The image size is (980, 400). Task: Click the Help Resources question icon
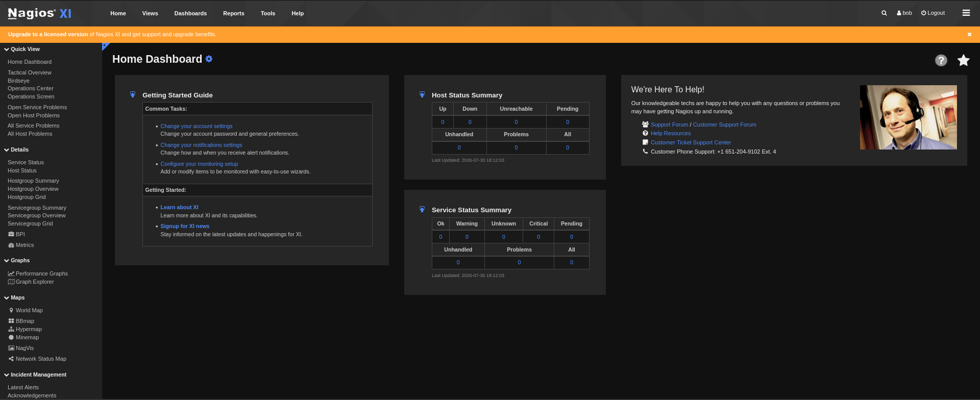point(645,133)
